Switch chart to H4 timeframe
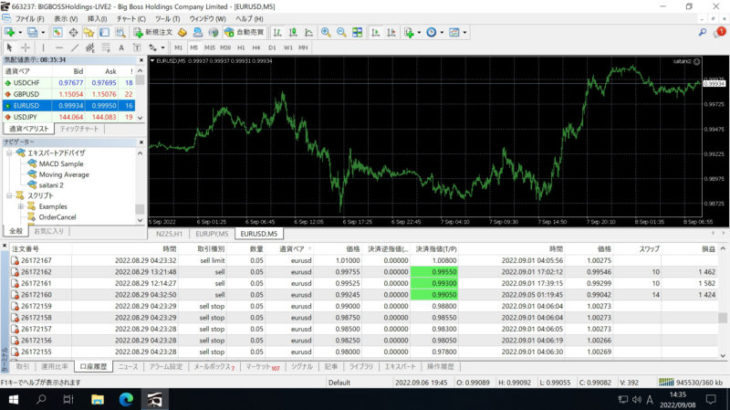730x410 pixels. (255, 47)
